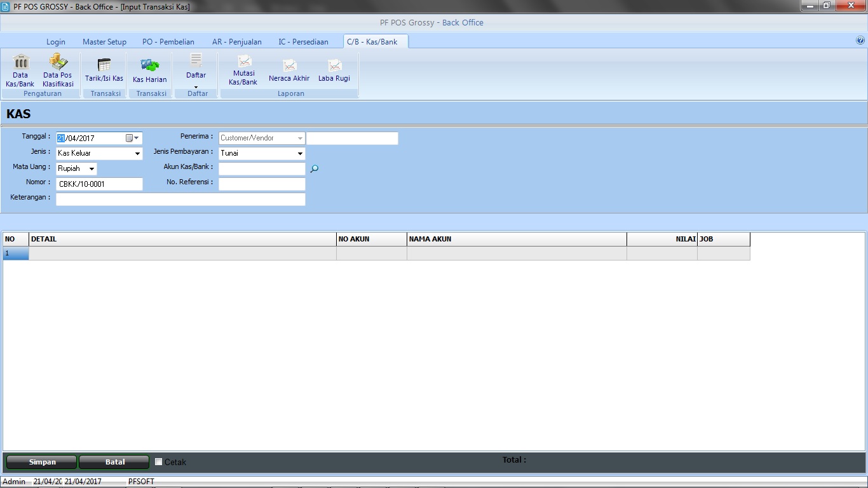Open Kas Harian transaction
Screen dimensions: 868x488
pyautogui.click(x=149, y=70)
